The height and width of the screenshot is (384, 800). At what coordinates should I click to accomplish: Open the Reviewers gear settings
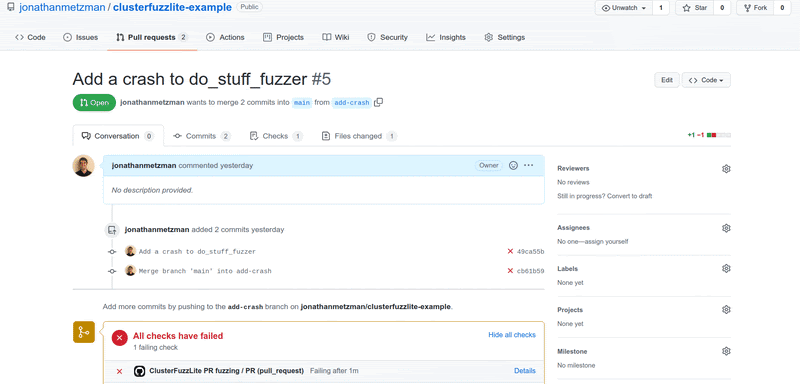point(726,169)
